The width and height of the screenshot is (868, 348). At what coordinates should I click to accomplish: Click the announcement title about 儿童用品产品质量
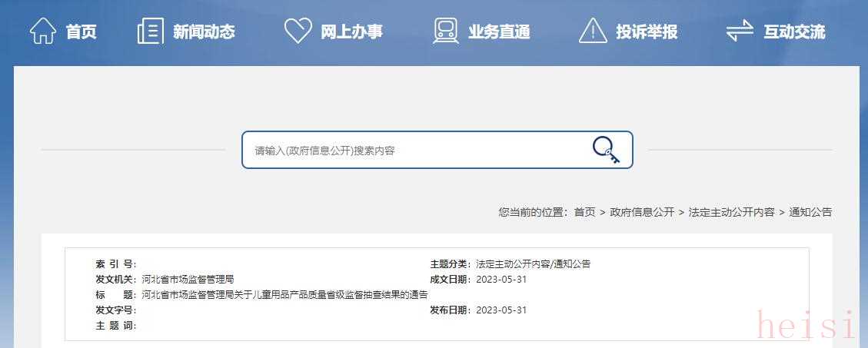click(x=285, y=294)
